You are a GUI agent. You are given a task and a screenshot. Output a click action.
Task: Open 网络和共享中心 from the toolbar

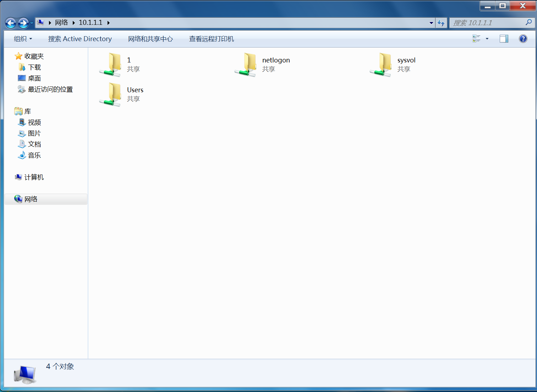tap(150, 39)
